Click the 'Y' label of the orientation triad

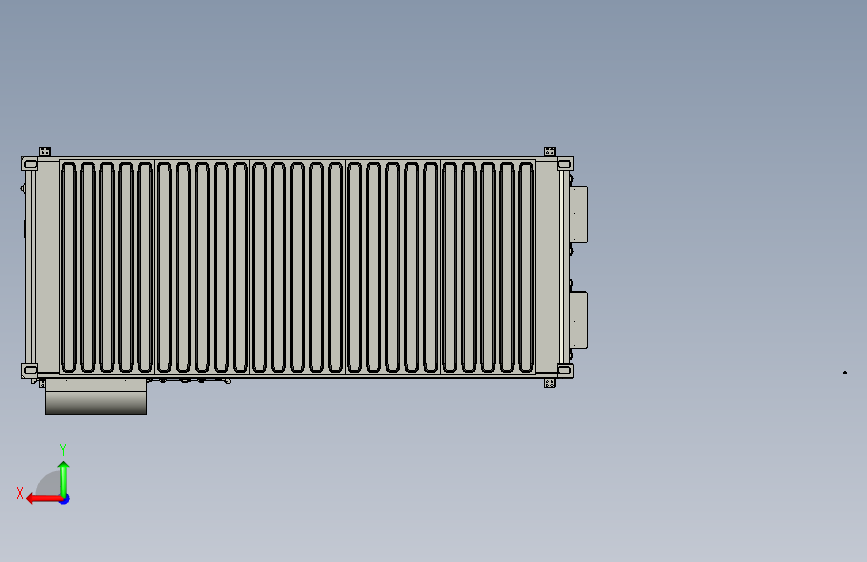pyautogui.click(x=63, y=450)
